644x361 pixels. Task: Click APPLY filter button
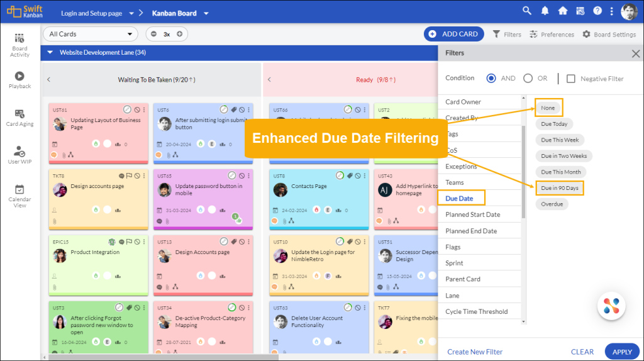(x=622, y=352)
